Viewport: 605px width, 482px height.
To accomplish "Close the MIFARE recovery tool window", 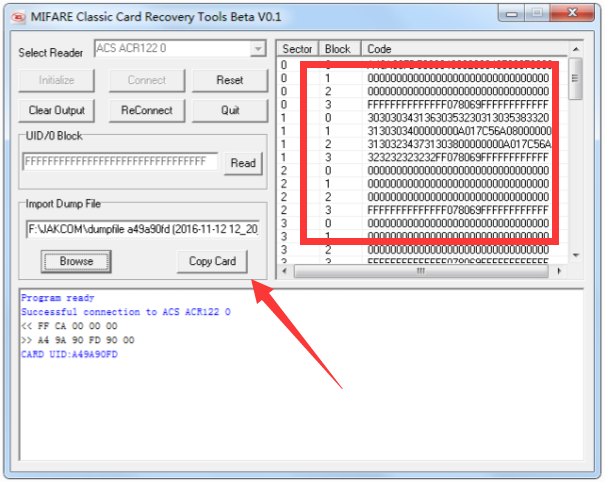I will coord(572,13).
